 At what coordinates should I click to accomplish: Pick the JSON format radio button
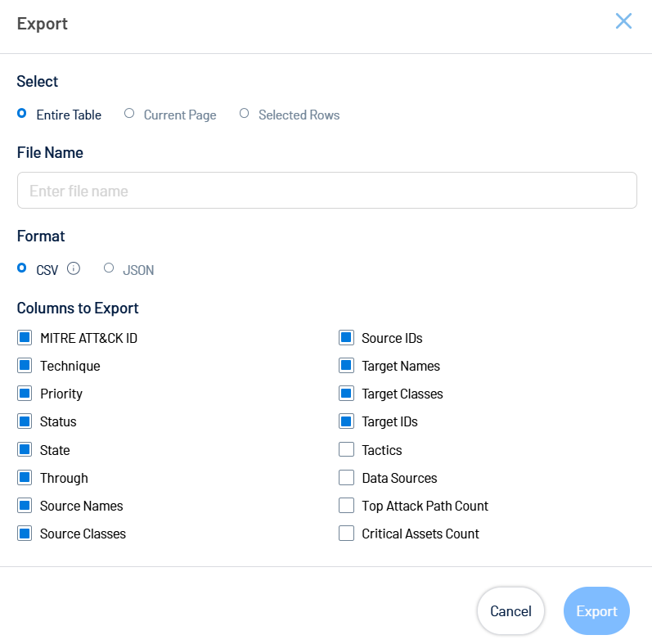[x=109, y=268]
